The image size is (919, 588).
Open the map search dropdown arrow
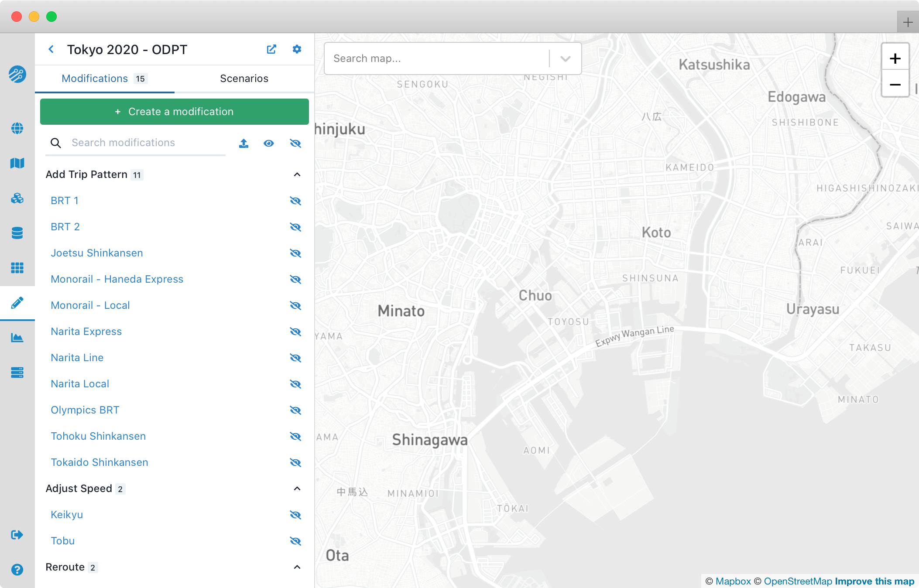pyautogui.click(x=565, y=58)
